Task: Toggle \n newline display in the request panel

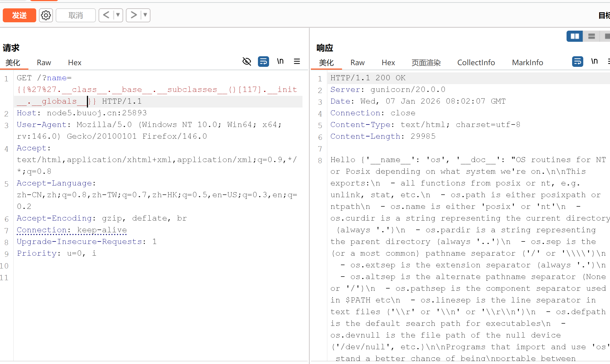Action: [x=280, y=61]
